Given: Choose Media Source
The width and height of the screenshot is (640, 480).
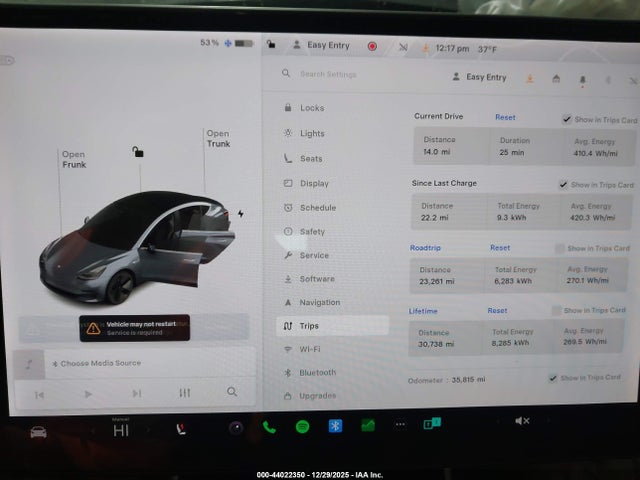Looking at the screenshot, I should pos(97,363).
